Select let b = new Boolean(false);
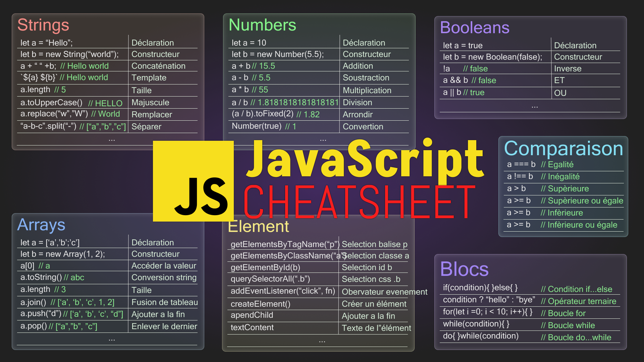This screenshot has width=644, height=362. tap(492, 57)
